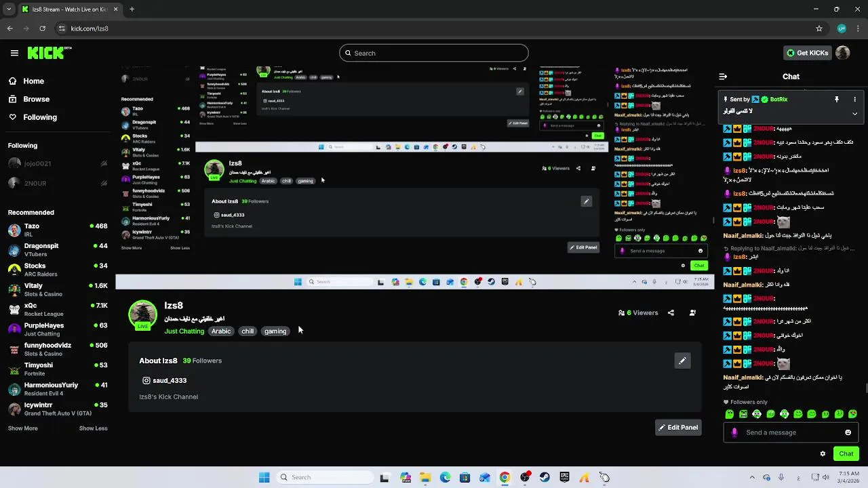
Task: Click the 39 Followers text
Action: tap(202, 361)
